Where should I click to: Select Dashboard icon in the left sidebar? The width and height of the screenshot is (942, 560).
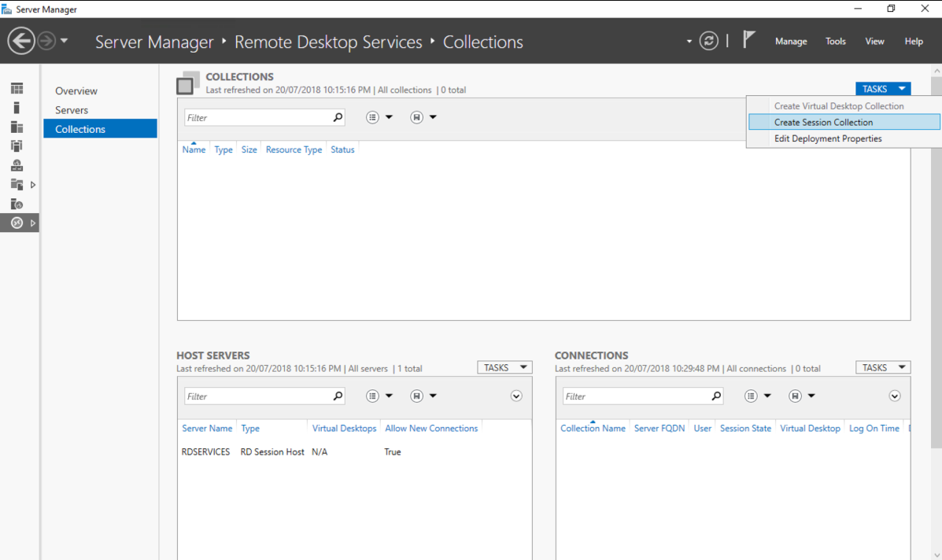17,88
